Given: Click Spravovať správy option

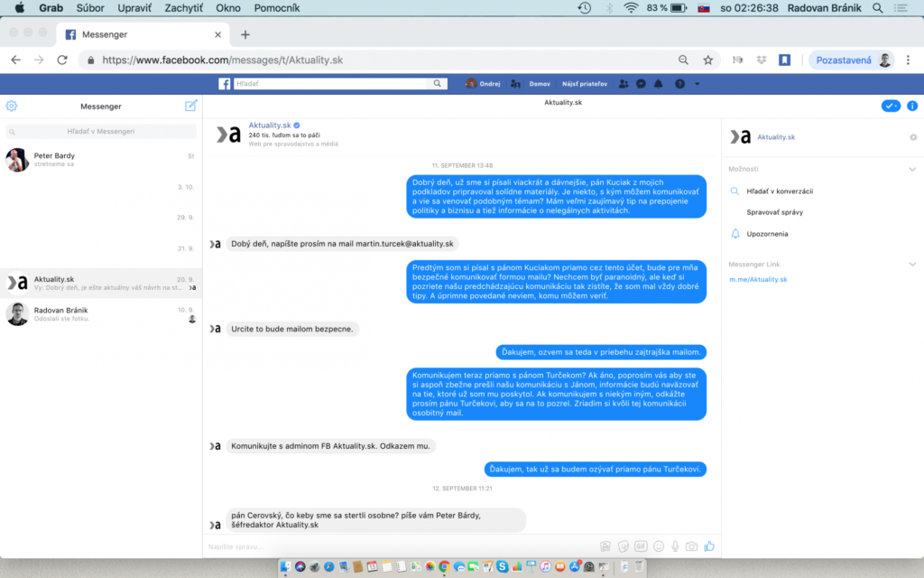Looking at the screenshot, I should coord(774,212).
